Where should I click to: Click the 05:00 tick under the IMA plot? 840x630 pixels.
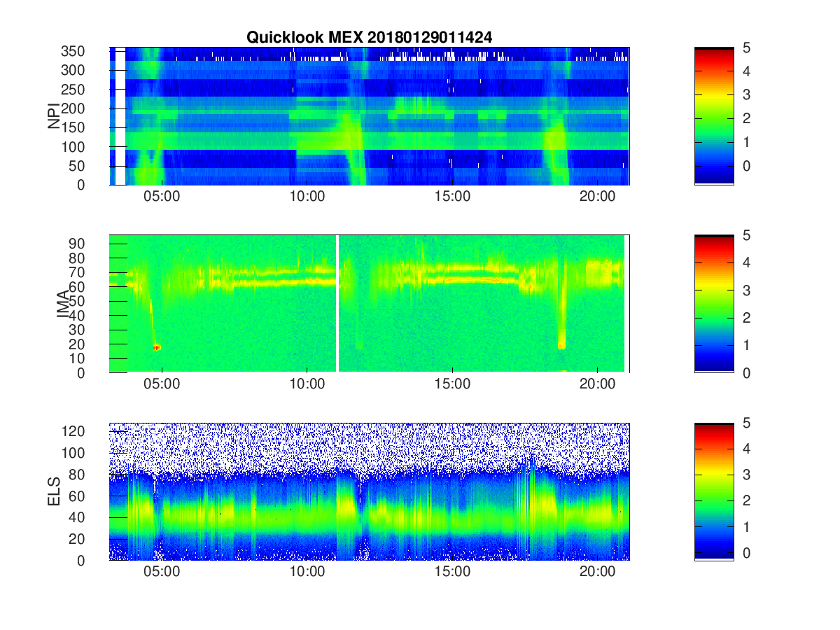pyautogui.click(x=162, y=385)
